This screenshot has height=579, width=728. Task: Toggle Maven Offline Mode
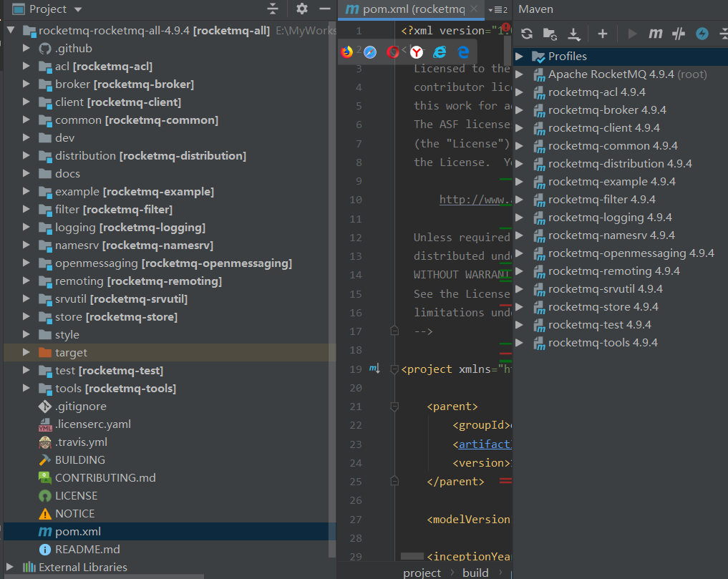[679, 34]
